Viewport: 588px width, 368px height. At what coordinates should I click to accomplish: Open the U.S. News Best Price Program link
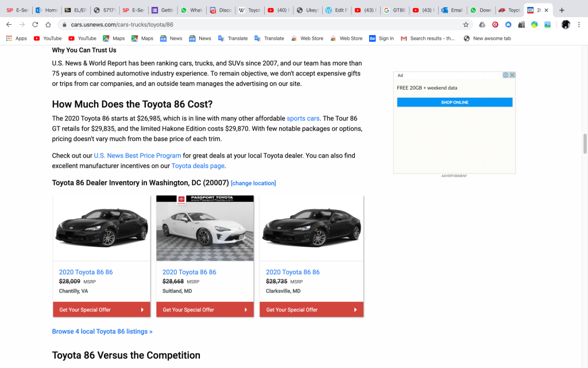click(x=137, y=156)
